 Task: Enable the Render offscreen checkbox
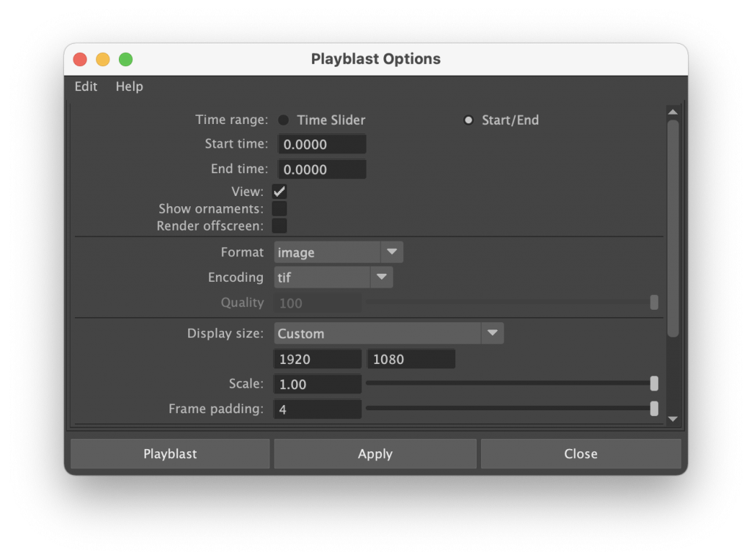[279, 226]
